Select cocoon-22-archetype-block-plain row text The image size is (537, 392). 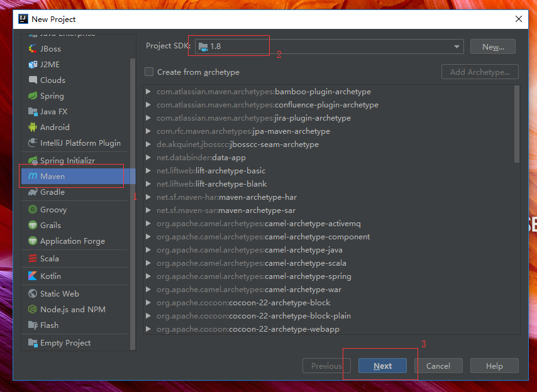click(x=254, y=316)
